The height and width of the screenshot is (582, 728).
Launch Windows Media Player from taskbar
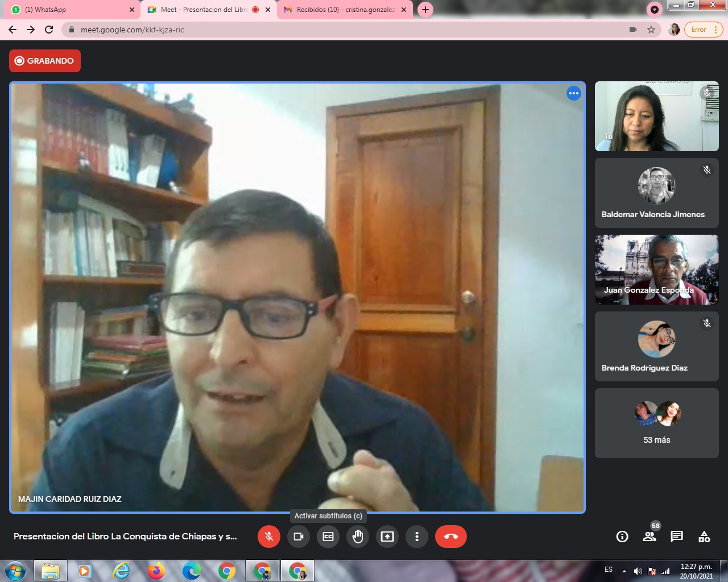85,571
